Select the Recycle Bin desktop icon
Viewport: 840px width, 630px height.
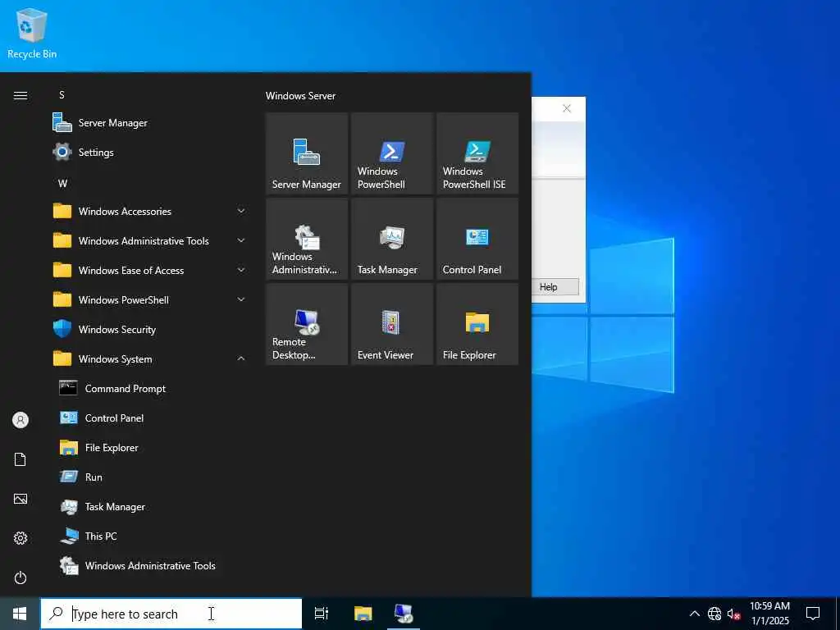(x=32, y=33)
